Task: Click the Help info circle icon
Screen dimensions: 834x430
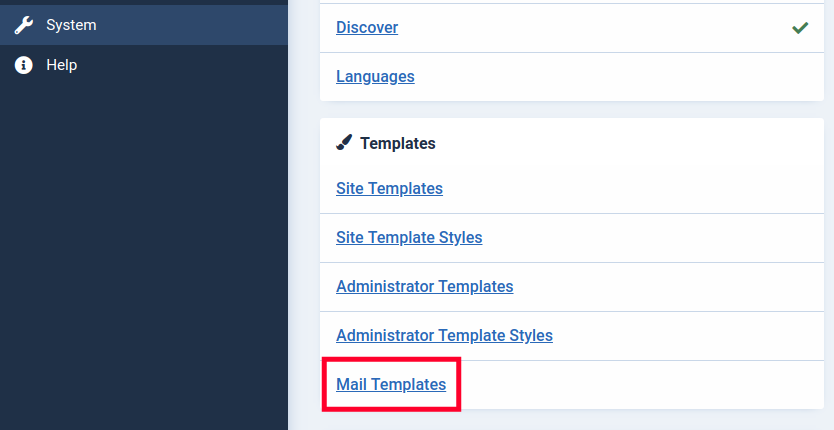Action: click(24, 65)
